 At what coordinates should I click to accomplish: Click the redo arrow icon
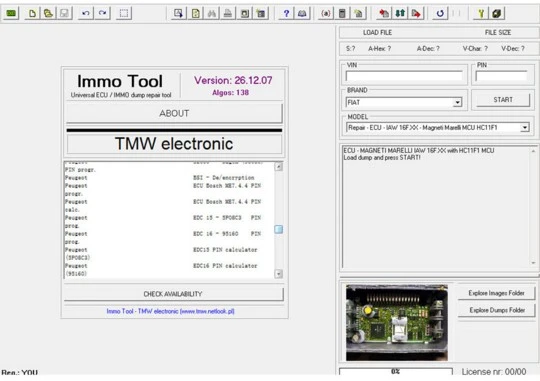pos(102,13)
